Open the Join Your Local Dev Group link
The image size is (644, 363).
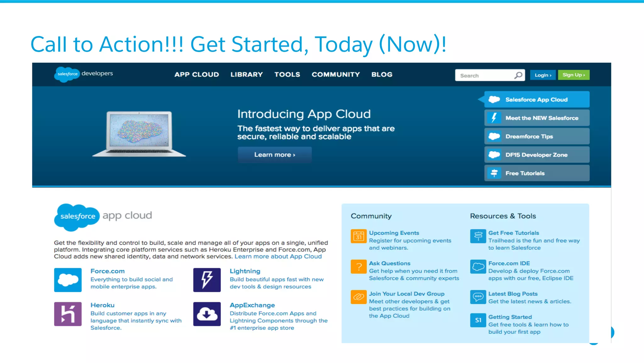[x=407, y=294]
